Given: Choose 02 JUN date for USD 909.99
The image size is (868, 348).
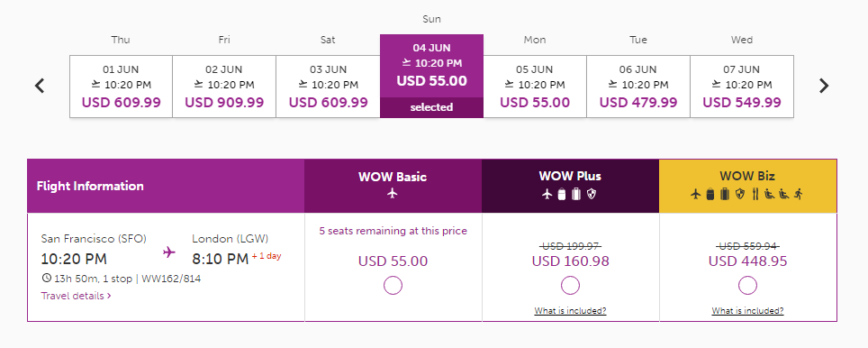Looking at the screenshot, I should pyautogui.click(x=224, y=87).
